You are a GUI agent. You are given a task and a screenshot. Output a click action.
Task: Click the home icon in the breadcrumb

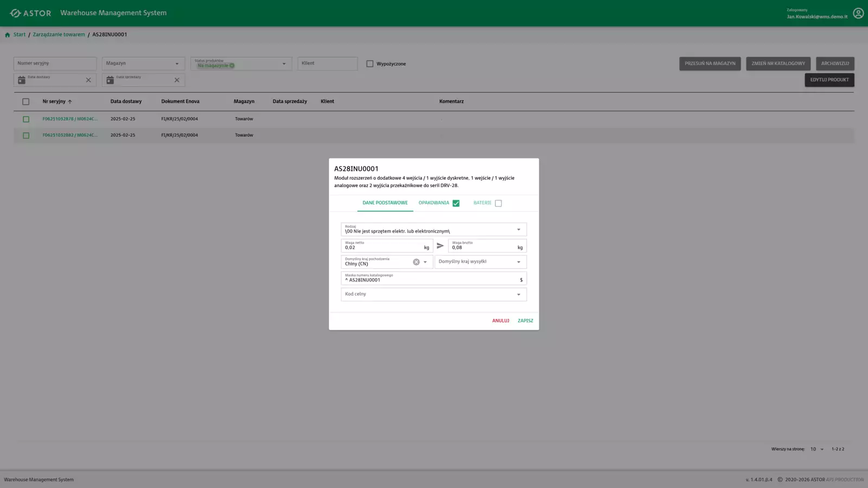point(8,35)
